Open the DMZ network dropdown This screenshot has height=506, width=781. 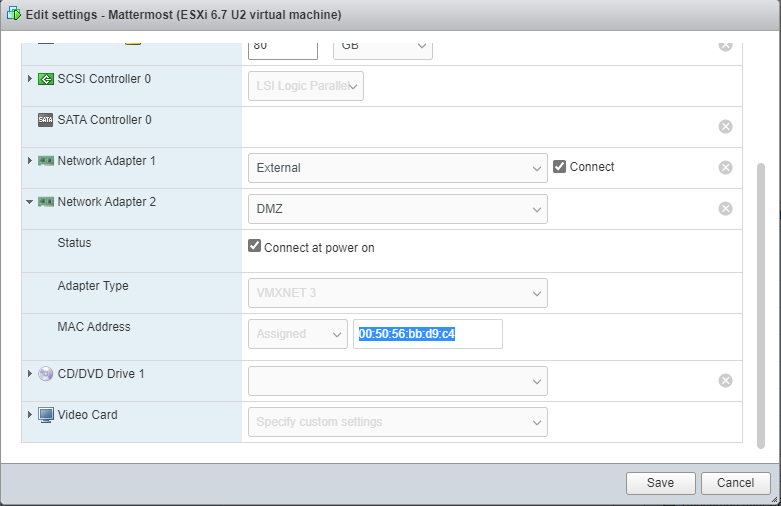[x=397, y=209]
